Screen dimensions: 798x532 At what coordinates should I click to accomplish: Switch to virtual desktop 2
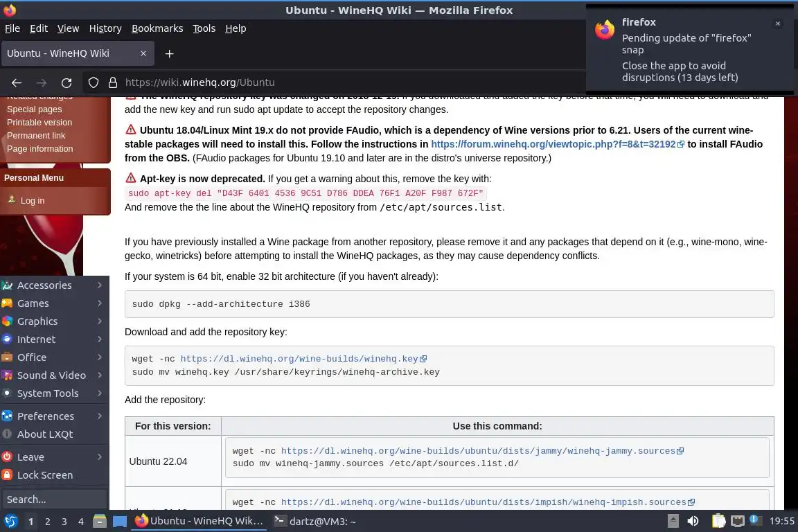click(x=47, y=522)
